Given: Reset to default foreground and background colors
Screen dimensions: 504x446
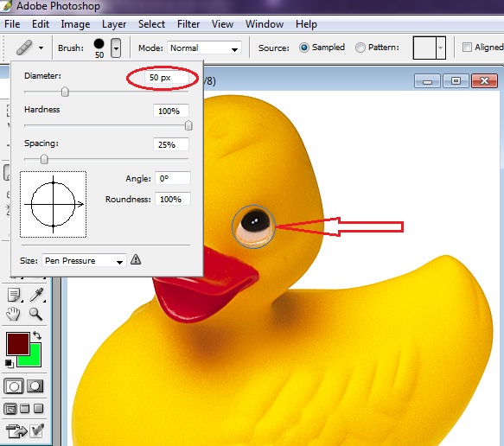Looking at the screenshot, I should (x=10, y=363).
